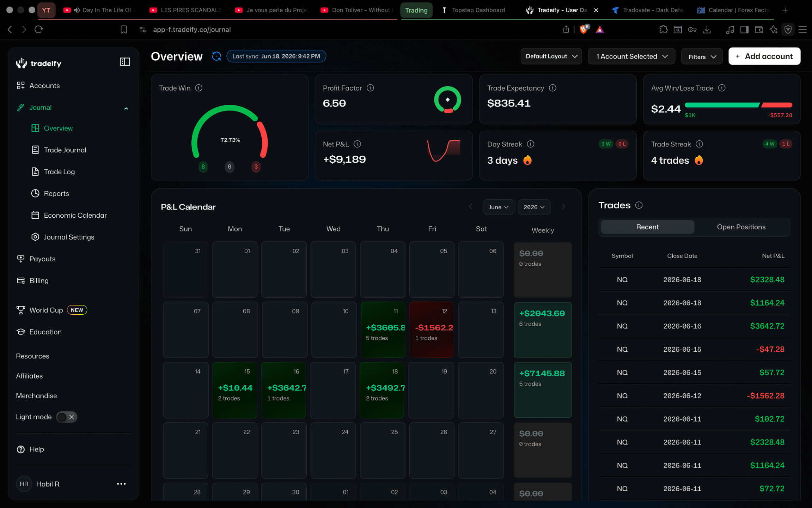Collapse the Journal section chevron
Screen dimensions: 812x508
point(126,108)
